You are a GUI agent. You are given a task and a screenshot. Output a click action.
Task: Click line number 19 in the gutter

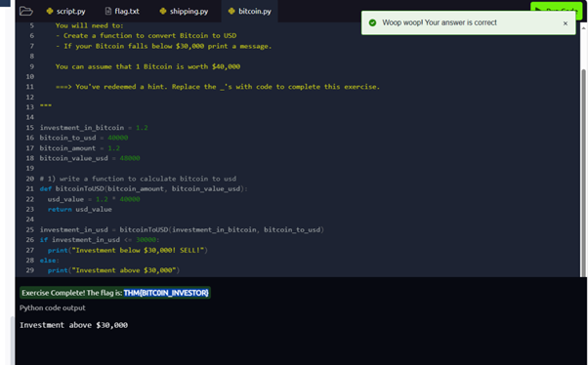30,168
